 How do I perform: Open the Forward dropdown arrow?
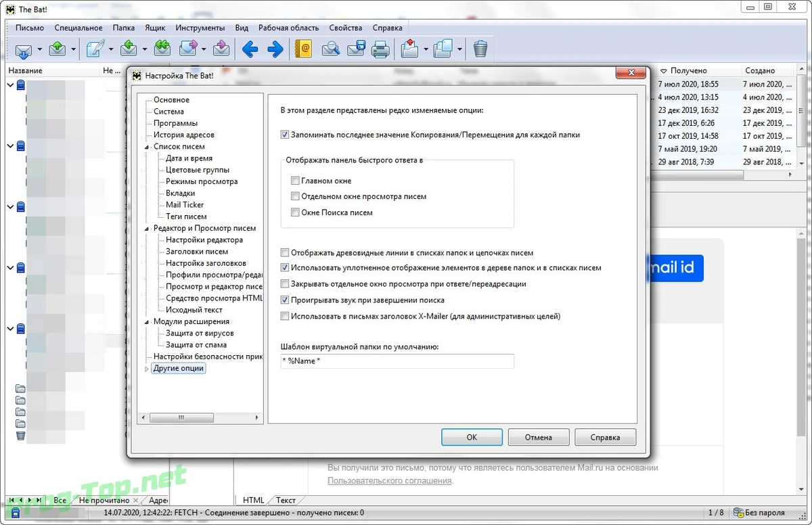tap(204, 50)
